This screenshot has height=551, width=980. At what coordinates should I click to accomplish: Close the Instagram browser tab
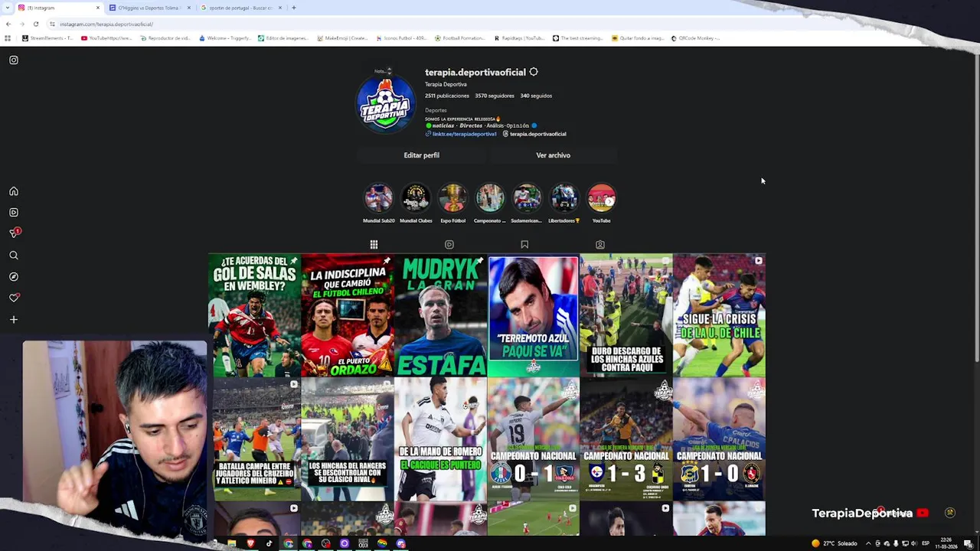pyautogui.click(x=98, y=8)
